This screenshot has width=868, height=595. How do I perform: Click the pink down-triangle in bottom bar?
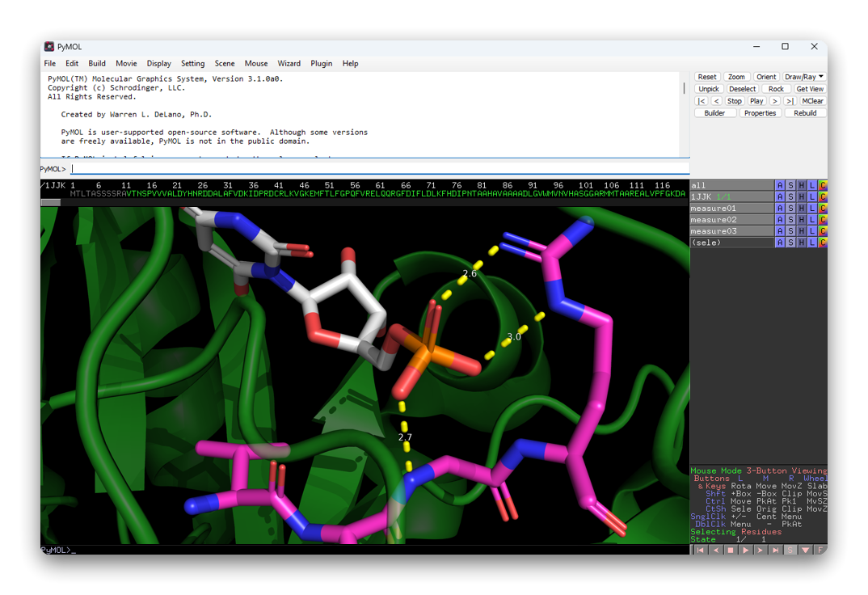[x=806, y=551]
